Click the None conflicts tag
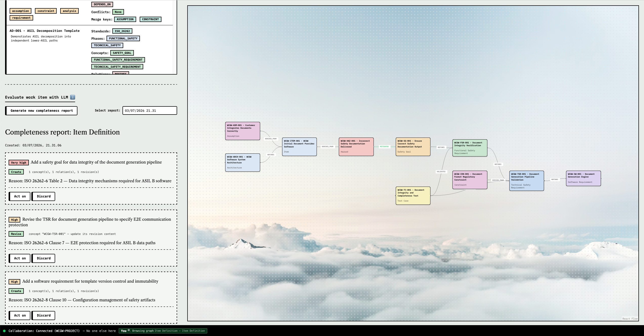 point(118,12)
